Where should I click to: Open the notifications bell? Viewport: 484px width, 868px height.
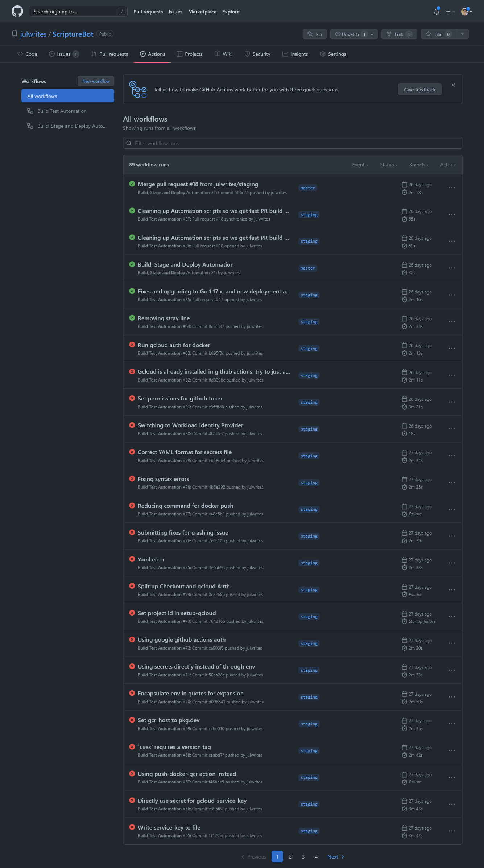point(436,12)
